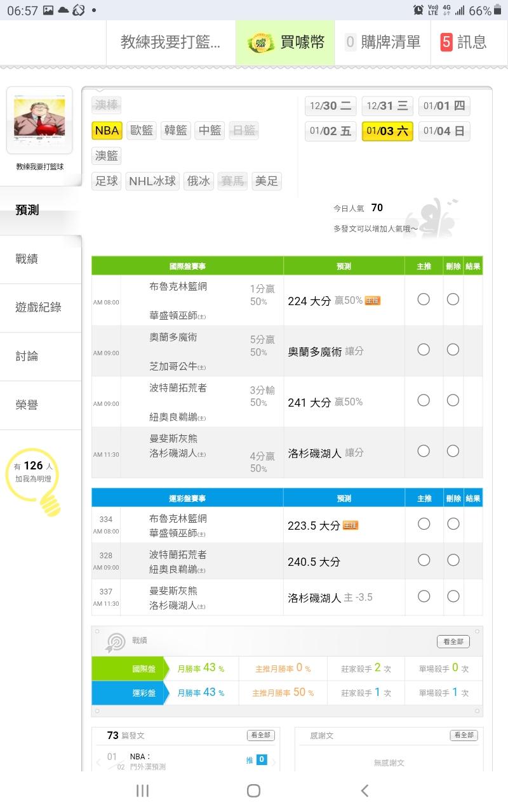Select 刪除 radio for 224 大分 prediction
508x812 pixels.
point(453,299)
